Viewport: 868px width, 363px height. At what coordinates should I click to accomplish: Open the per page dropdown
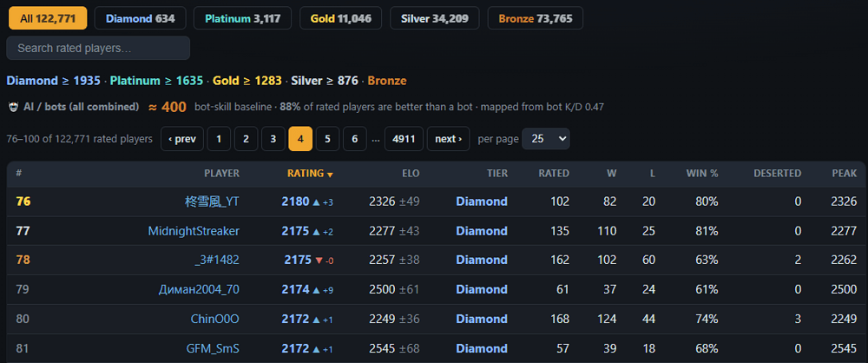click(546, 139)
